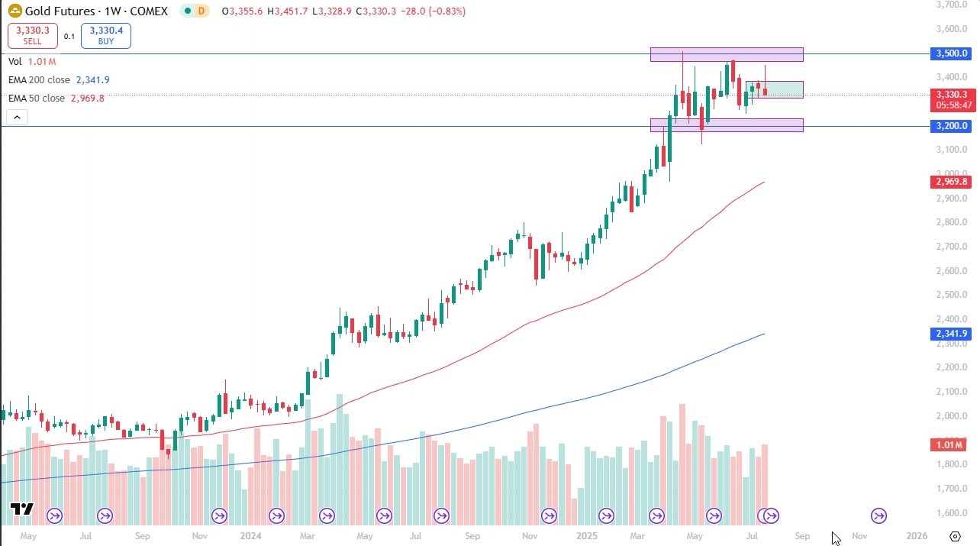Click the 0.1 order quantity field
Screen dimensions: 980x546
tap(69, 36)
